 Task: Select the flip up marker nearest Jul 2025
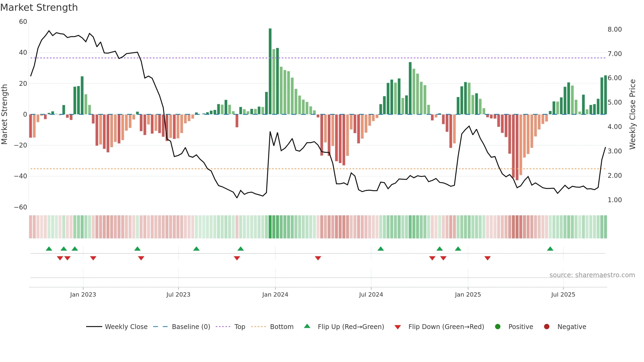click(x=550, y=249)
